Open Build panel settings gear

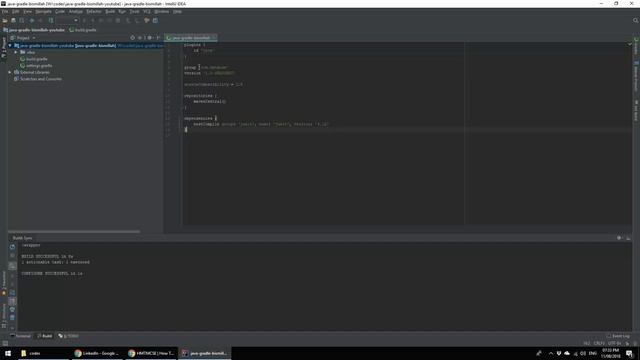click(619, 238)
